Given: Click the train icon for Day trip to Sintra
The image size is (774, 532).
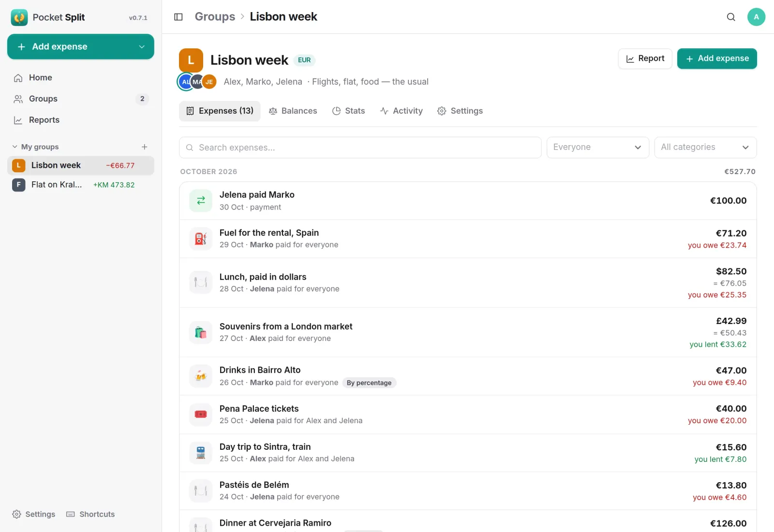Looking at the screenshot, I should [201, 453].
